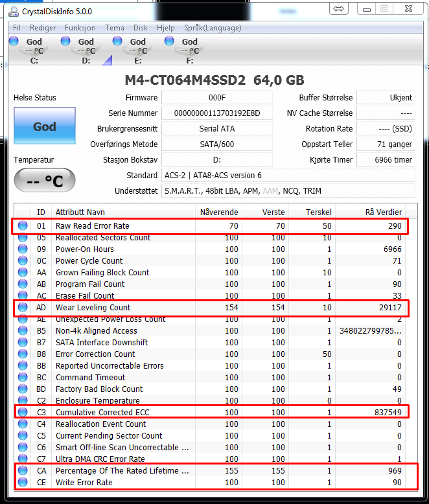Click the CrystalDiskInfo title bar app icon
The image size is (429, 504).
(x=14, y=12)
